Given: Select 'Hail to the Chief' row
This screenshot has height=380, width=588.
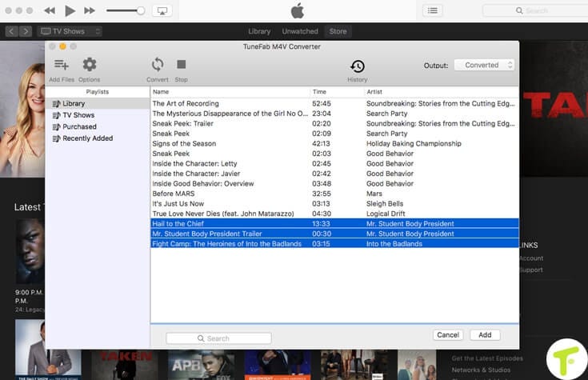Looking at the screenshot, I should point(334,223).
